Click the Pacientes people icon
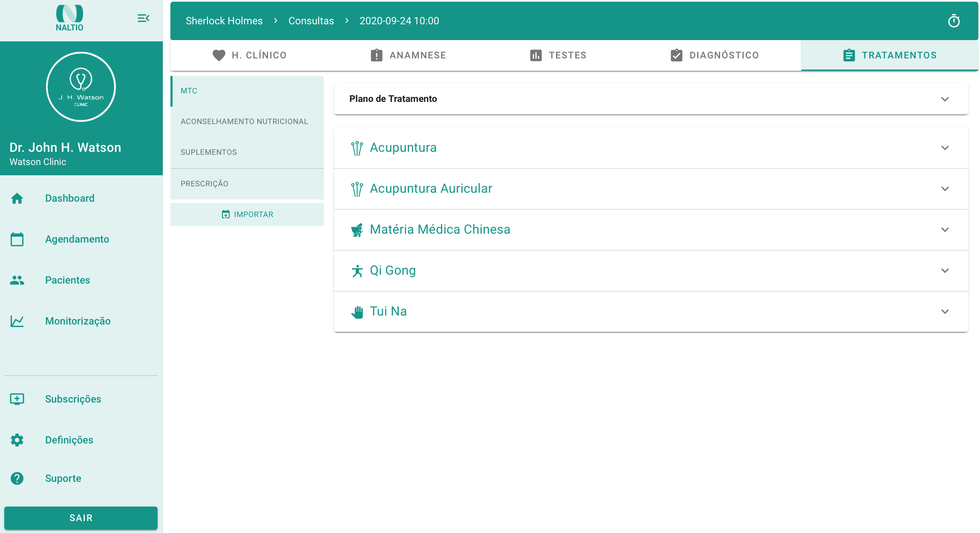This screenshot has height=533, width=980. coord(17,280)
